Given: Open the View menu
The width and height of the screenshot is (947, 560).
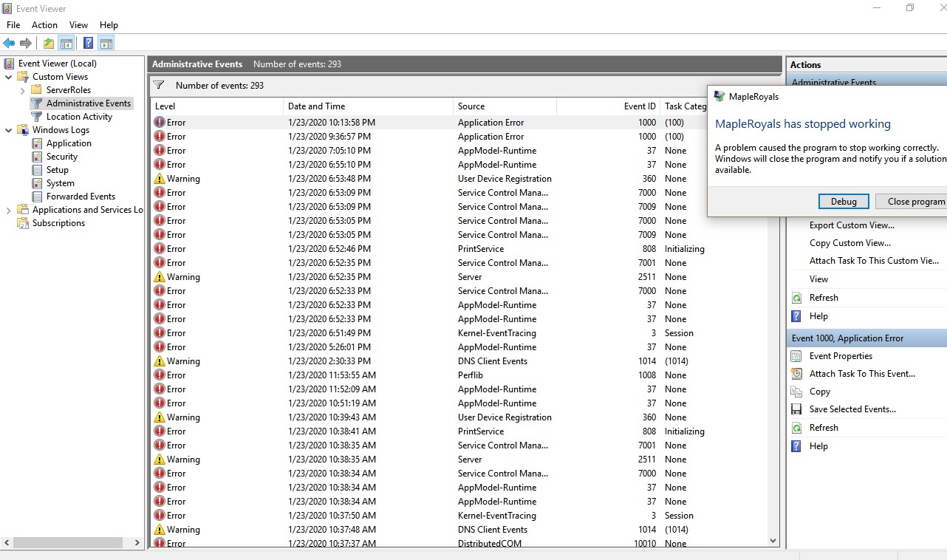Looking at the screenshot, I should (x=78, y=25).
